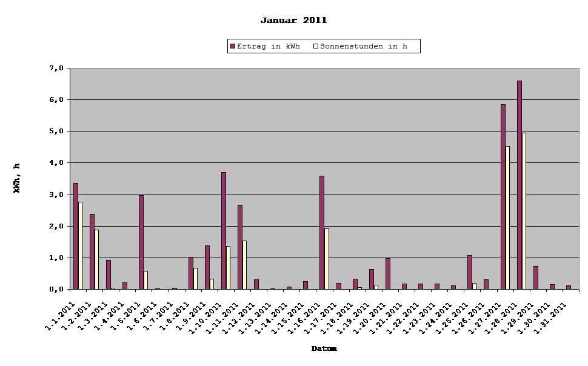Screen dimensions: 588x366
Task: Click the y-axis value label "7,0"
Action: coord(58,67)
